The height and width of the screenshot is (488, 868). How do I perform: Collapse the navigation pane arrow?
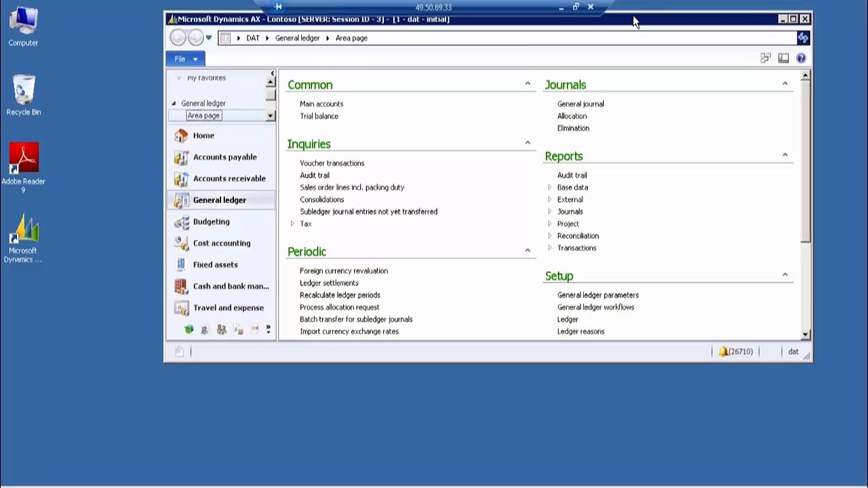(x=273, y=73)
